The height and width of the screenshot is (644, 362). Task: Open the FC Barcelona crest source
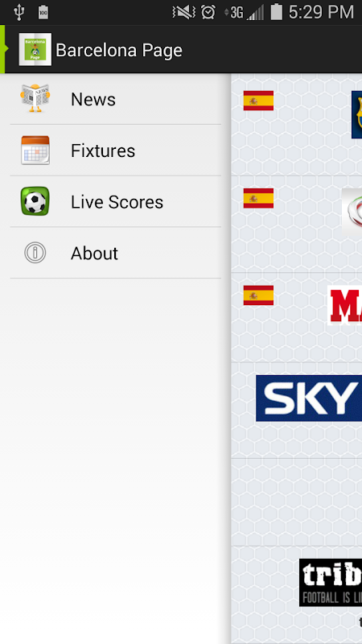(x=356, y=114)
